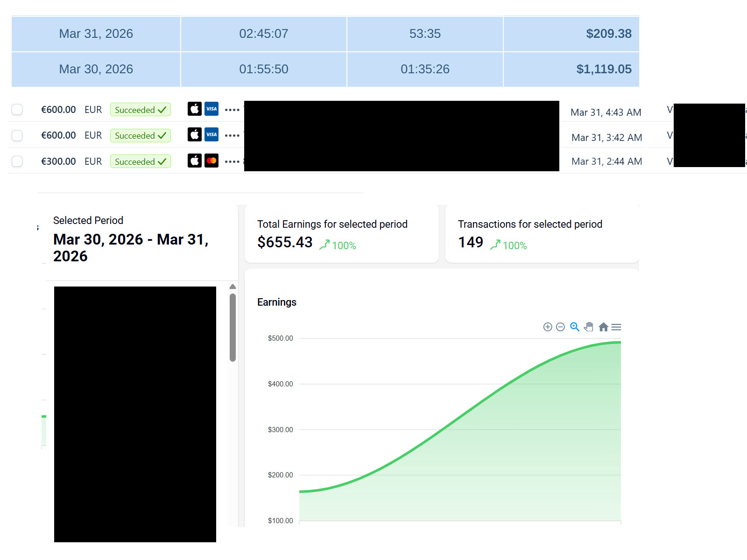Click the chart zoom out minus icon

(x=560, y=327)
